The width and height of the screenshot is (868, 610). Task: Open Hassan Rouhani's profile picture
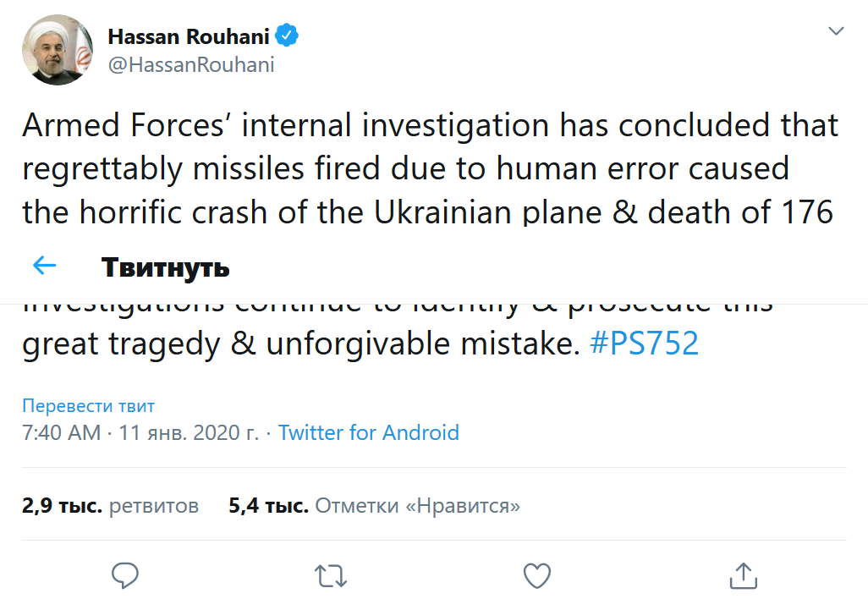point(58,50)
